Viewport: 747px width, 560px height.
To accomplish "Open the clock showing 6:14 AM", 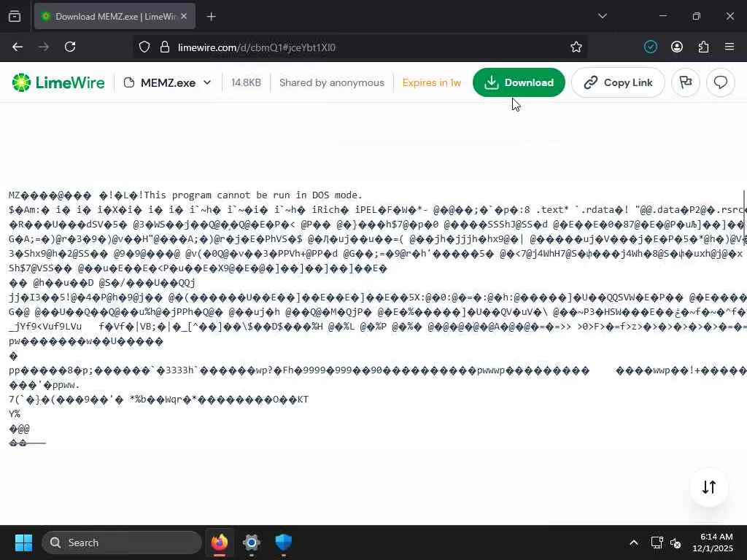I will point(713,542).
